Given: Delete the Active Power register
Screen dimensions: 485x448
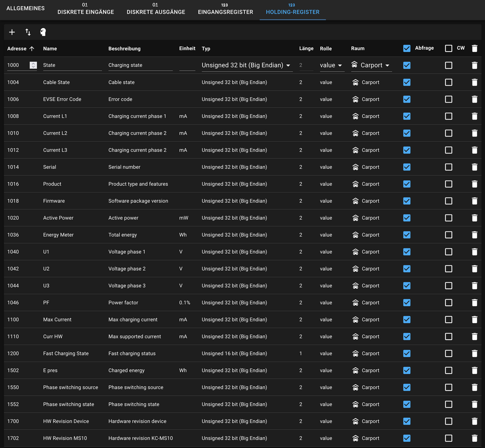Looking at the screenshot, I should coord(474,218).
